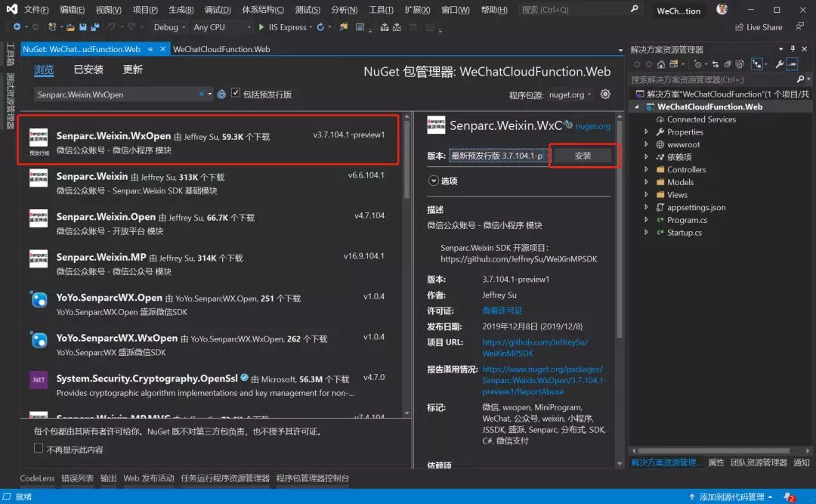Select the Senparc.Weixin.MP package row

point(210,264)
